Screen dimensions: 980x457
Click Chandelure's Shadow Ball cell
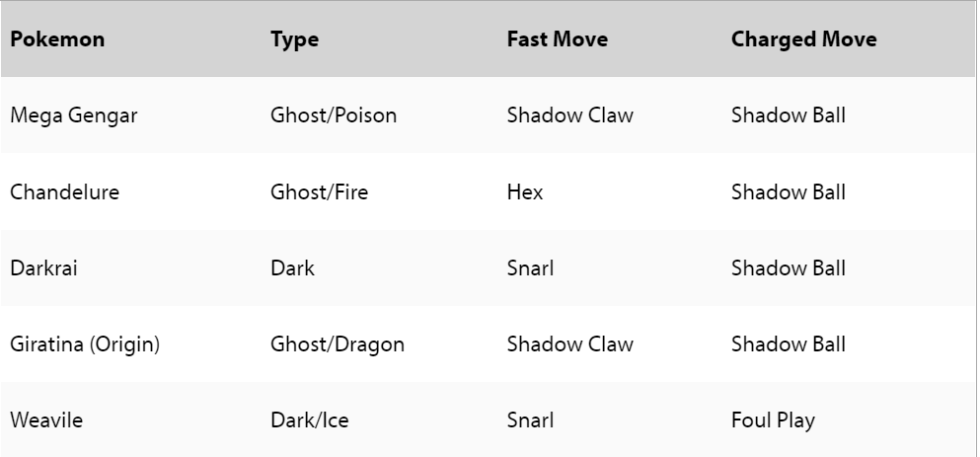click(x=789, y=191)
